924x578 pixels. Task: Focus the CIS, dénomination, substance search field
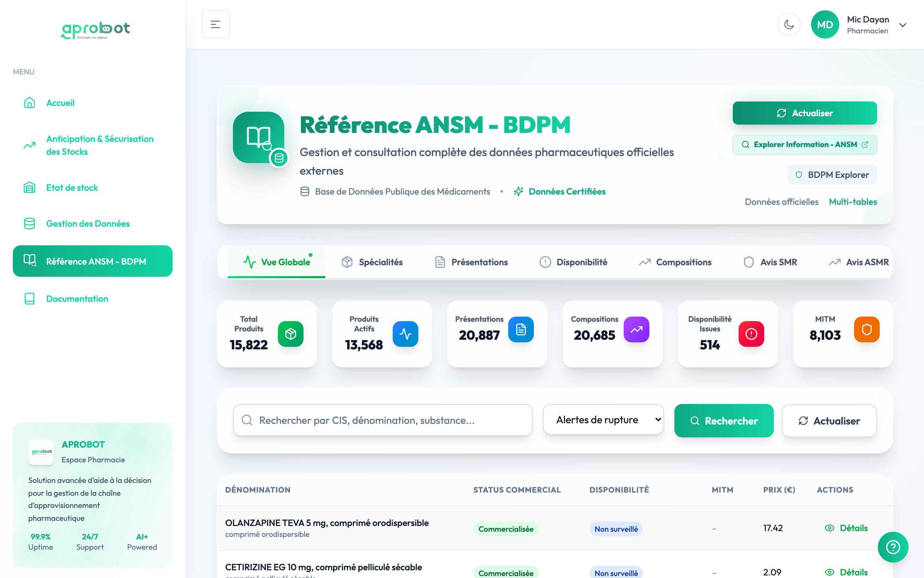click(382, 420)
